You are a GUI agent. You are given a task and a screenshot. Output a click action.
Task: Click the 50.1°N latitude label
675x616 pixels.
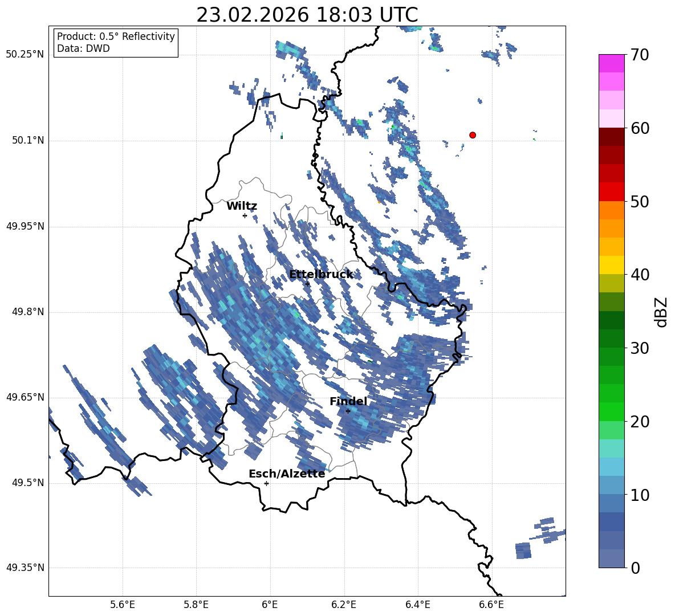28,141
